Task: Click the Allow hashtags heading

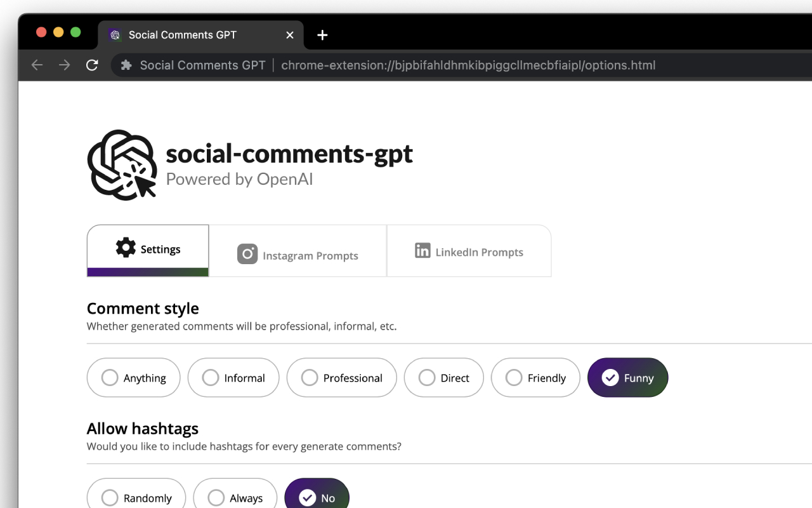Action: point(143,429)
